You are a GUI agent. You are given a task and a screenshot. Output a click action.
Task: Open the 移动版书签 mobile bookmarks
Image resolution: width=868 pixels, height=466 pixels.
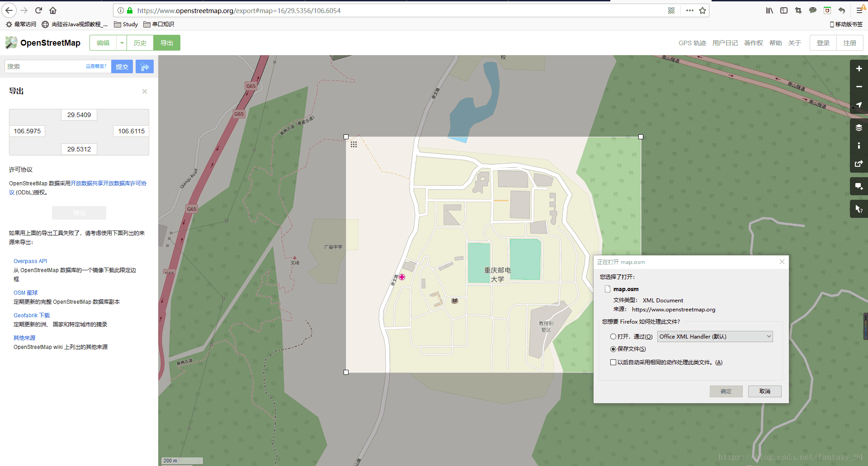[846, 24]
